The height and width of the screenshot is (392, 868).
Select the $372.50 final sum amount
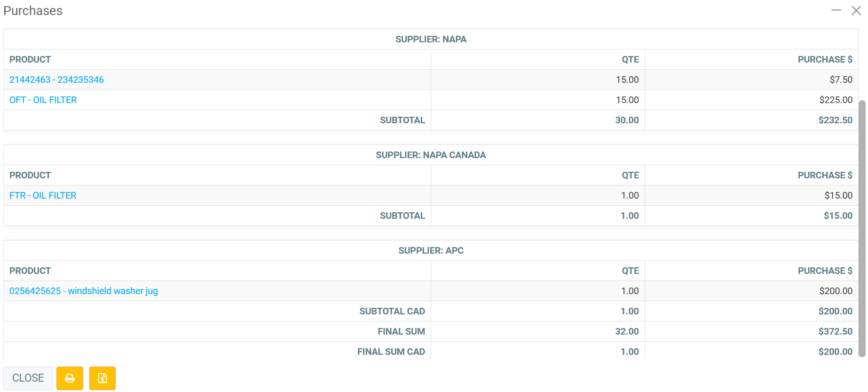pyautogui.click(x=835, y=331)
